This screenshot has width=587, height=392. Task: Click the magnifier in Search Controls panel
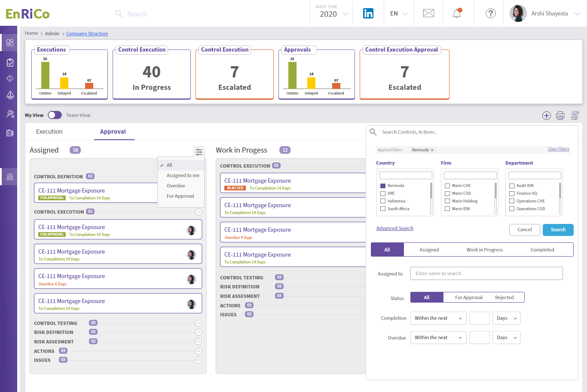(373, 132)
